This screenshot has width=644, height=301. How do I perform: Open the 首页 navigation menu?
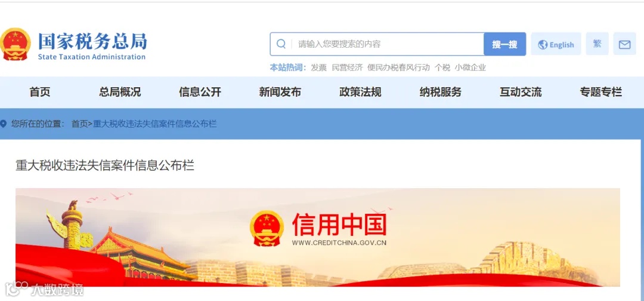pyautogui.click(x=40, y=92)
